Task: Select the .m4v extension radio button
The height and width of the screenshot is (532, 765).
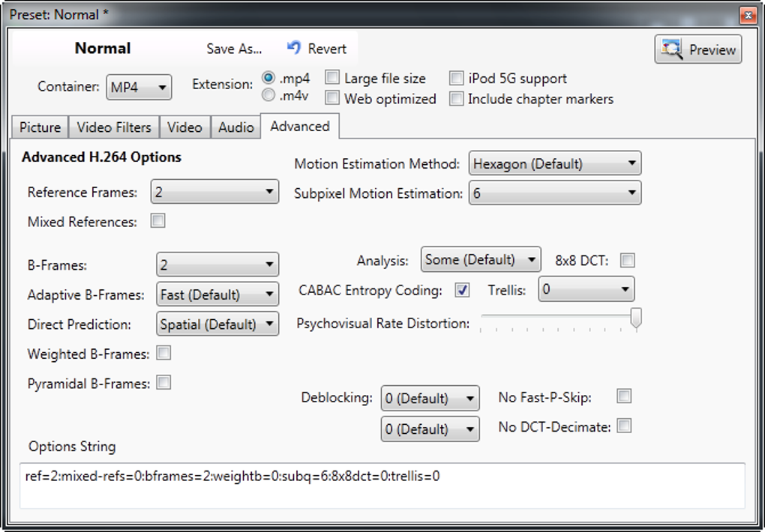Action: (x=268, y=94)
